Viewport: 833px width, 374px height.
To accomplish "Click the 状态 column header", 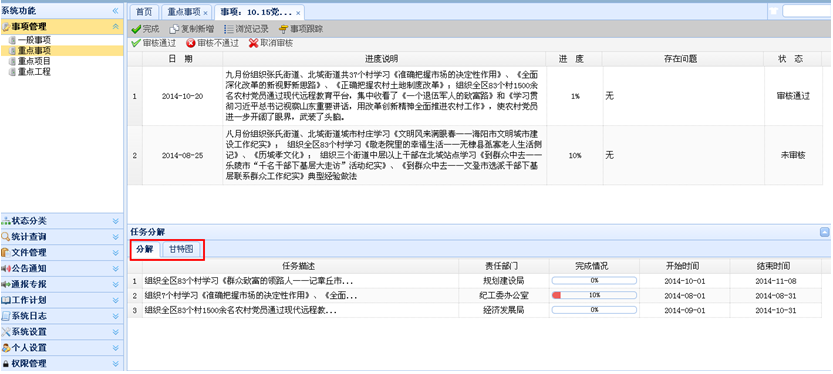I will 793,59.
